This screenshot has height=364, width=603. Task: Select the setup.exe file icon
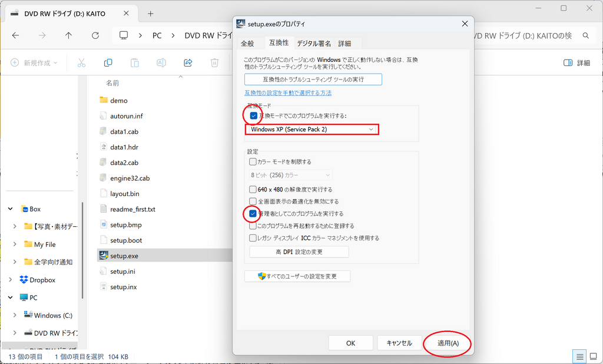104,256
